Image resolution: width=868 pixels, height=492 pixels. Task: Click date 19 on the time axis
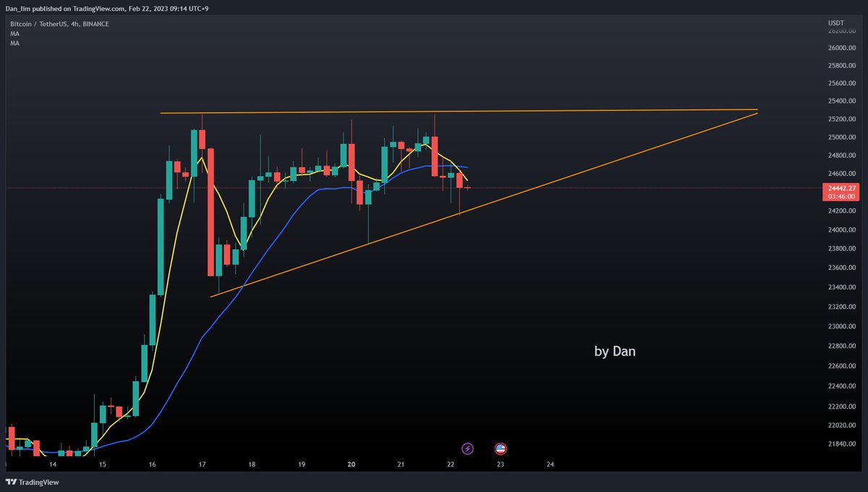point(302,465)
